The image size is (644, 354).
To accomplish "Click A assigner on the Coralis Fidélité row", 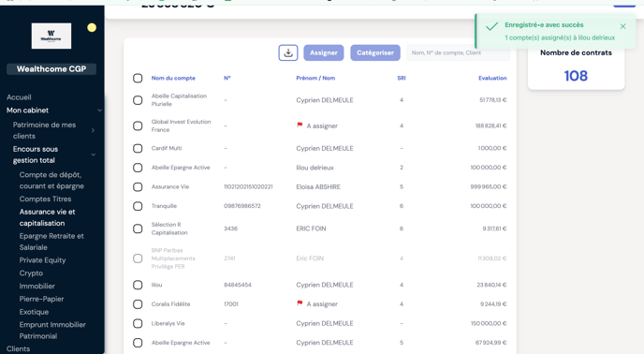I will tap(322, 304).
